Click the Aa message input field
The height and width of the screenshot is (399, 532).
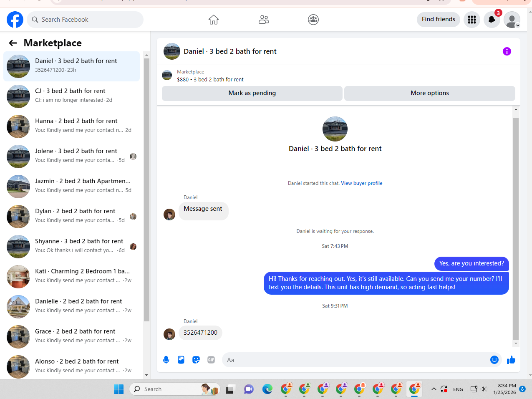pyautogui.click(x=356, y=360)
